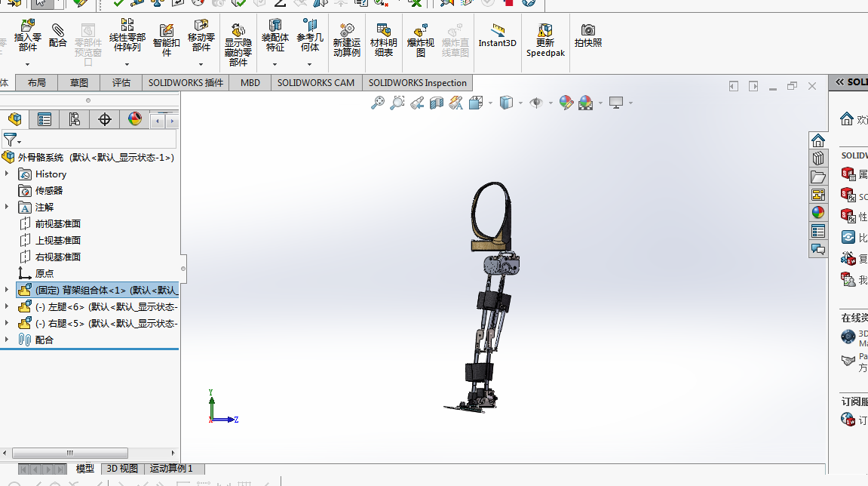This screenshot has height=486, width=868.
Task: Click Edit Appearance color ball icon
Action: [566, 103]
